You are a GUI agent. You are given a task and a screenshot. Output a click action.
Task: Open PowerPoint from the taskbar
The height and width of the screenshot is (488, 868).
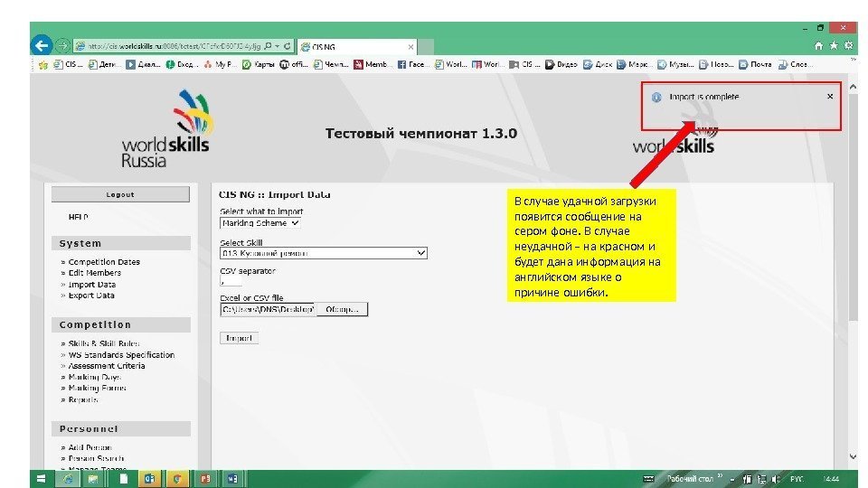[205, 479]
